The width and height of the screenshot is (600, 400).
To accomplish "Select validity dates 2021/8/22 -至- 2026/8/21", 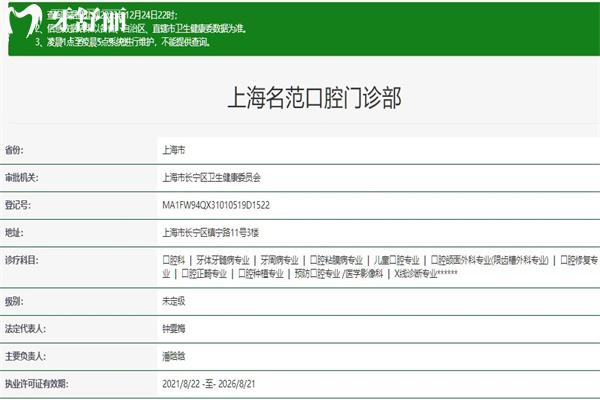I will 209,384.
